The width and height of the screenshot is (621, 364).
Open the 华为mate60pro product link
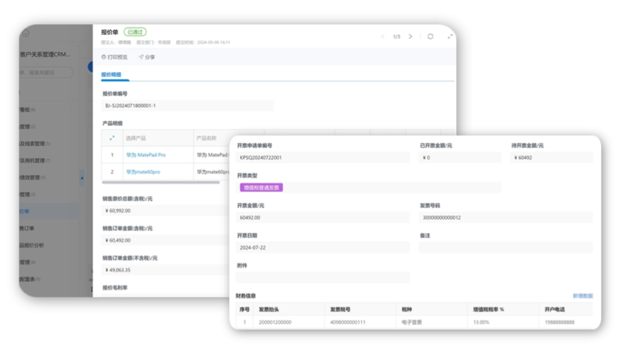[x=143, y=172]
